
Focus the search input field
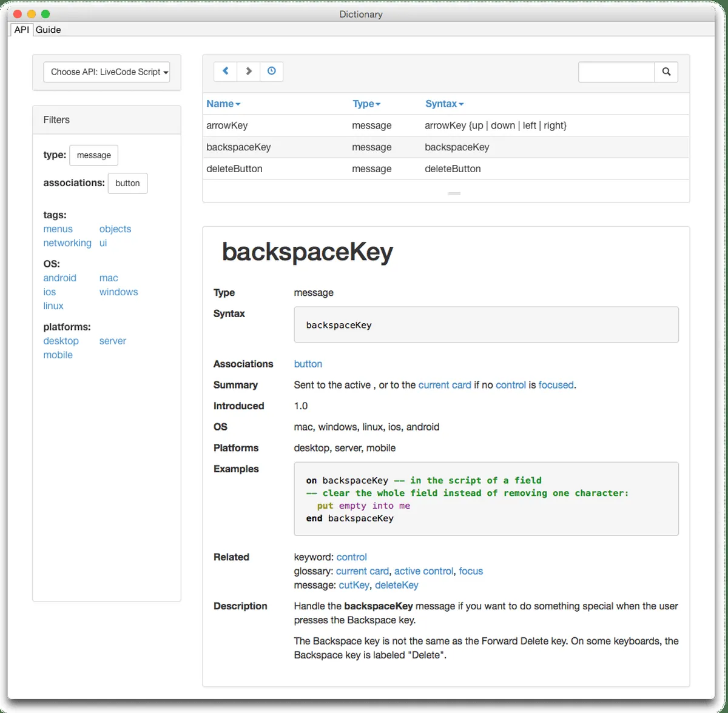click(616, 72)
